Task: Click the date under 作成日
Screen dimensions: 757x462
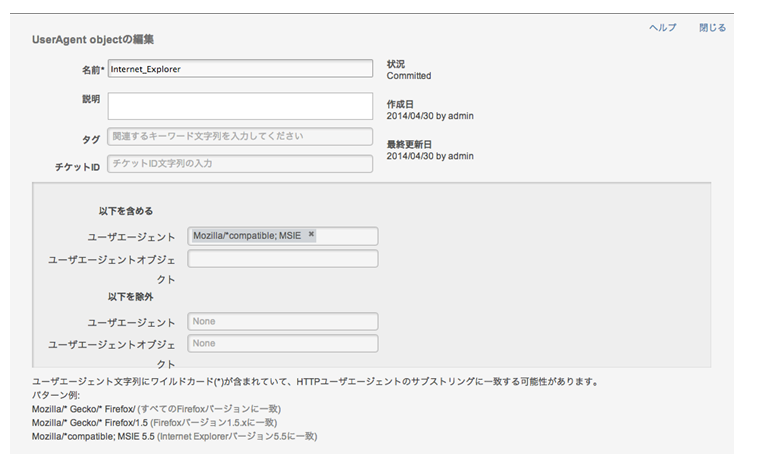Action: tap(430, 116)
